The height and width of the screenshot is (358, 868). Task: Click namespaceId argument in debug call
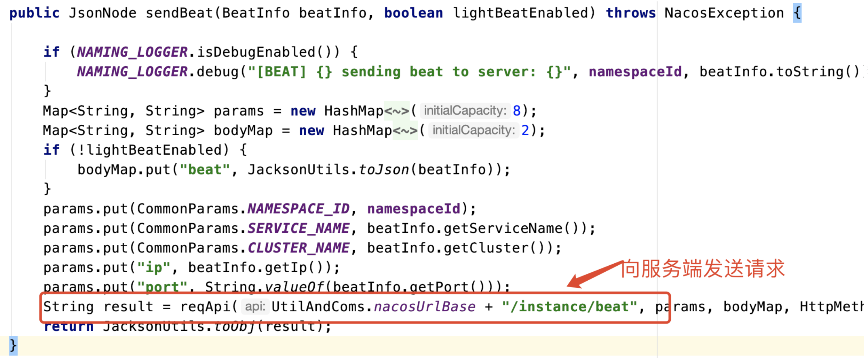point(635,72)
